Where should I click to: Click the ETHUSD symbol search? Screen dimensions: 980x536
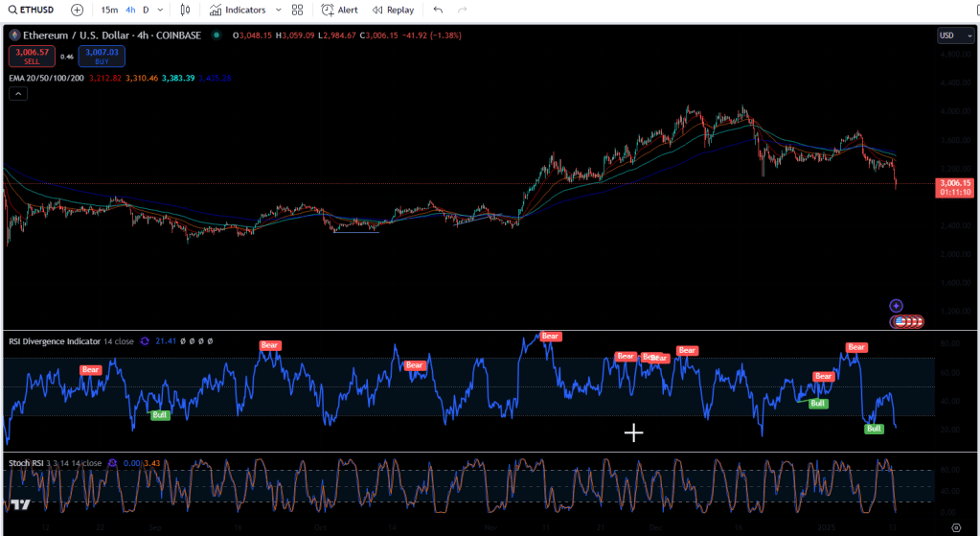tap(32, 10)
